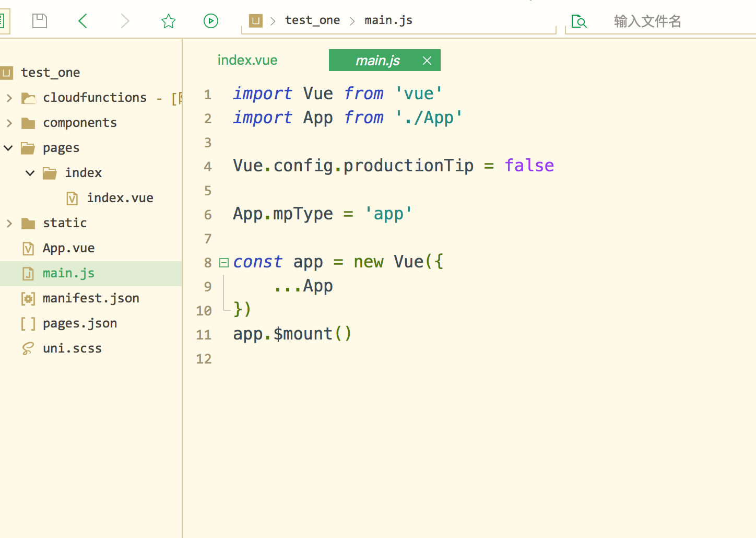756x538 pixels.
Task: Switch to the index.vue editor tab
Action: coord(247,60)
